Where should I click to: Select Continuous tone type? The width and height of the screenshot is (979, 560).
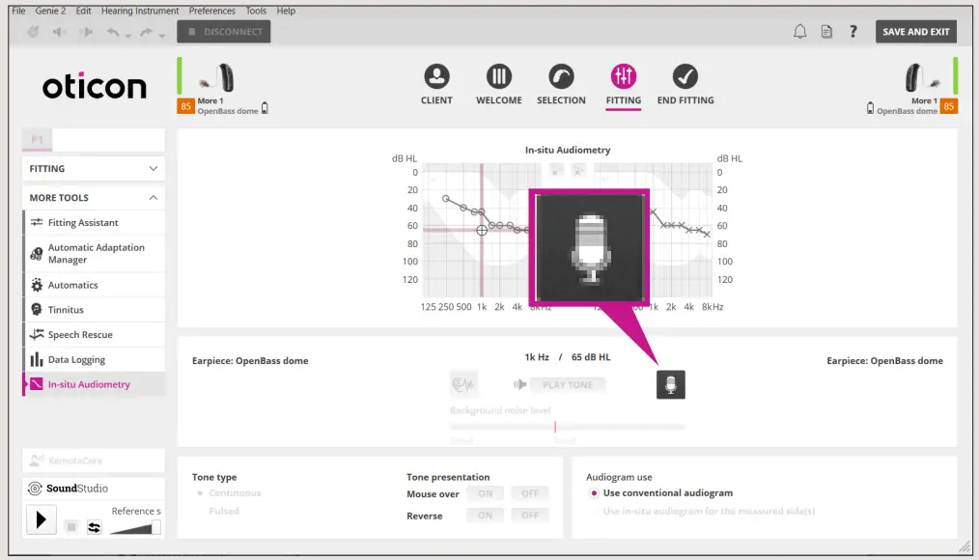[201, 493]
